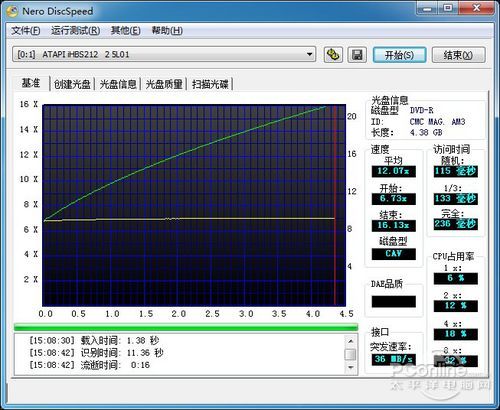Click the 4x CPU usage 18 % value
This screenshot has height=410, width=500.
(x=456, y=334)
